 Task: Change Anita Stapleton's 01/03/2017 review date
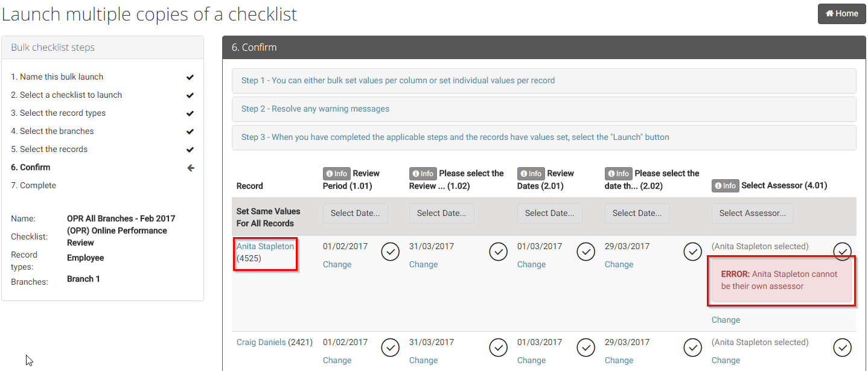(x=531, y=264)
